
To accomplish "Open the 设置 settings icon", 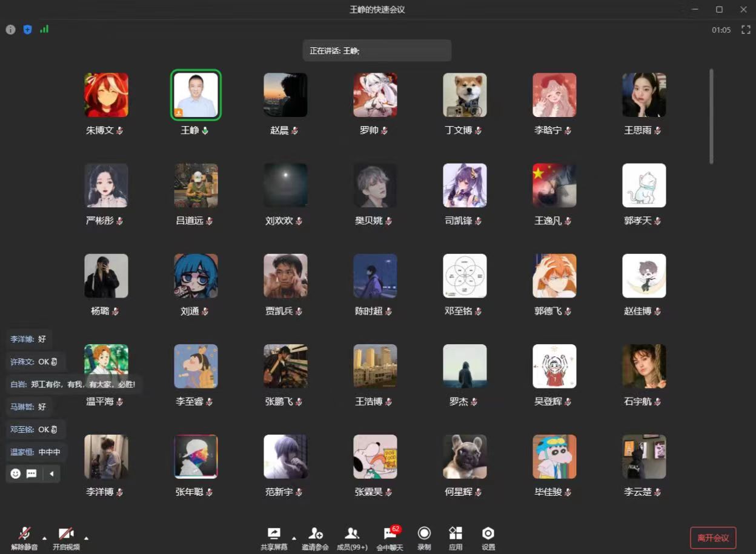I will click(488, 538).
